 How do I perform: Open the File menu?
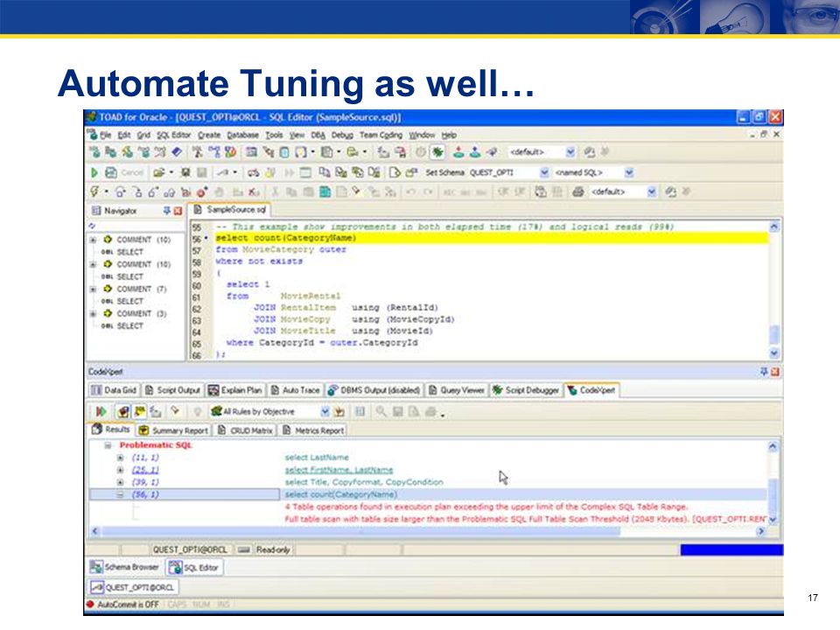pos(106,135)
